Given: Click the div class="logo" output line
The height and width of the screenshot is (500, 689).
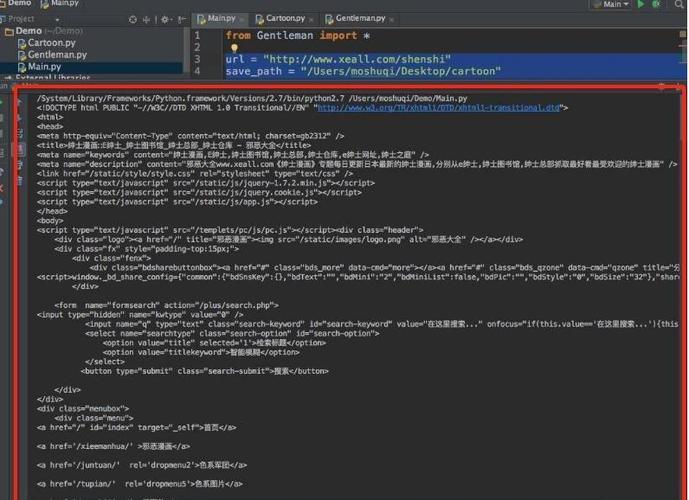Looking at the screenshot, I should pyautogui.click(x=289, y=239).
